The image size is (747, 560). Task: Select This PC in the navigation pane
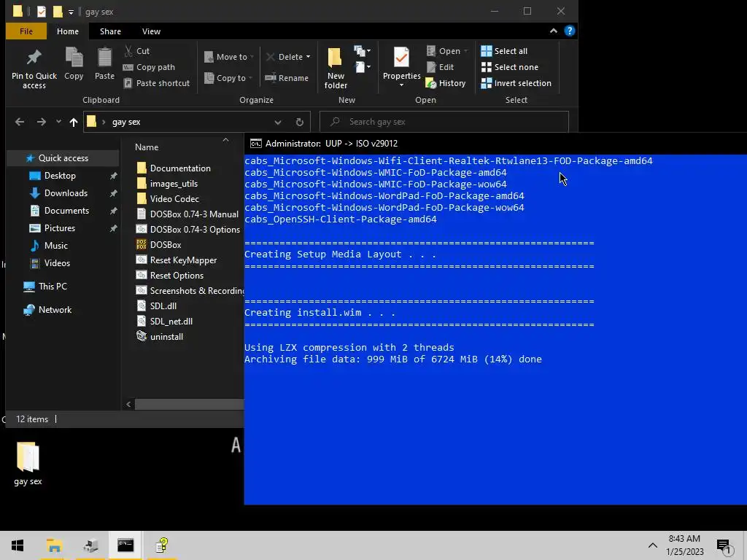coord(53,286)
